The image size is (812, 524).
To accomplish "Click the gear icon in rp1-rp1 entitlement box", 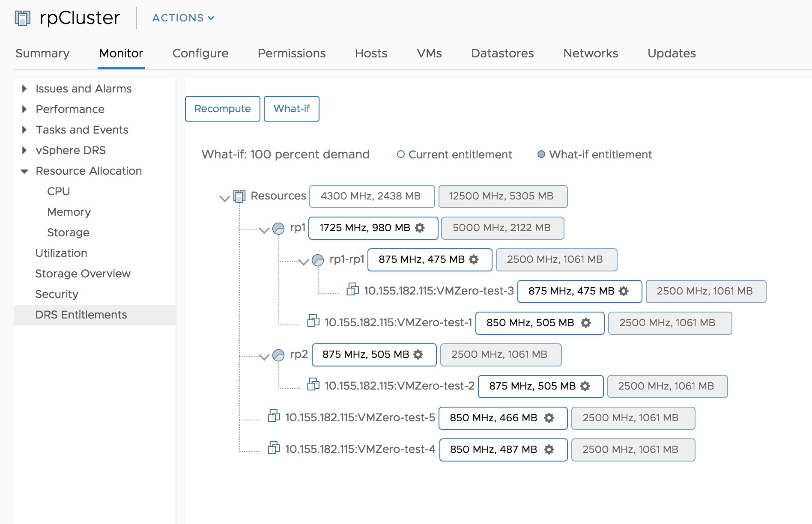I will point(474,259).
